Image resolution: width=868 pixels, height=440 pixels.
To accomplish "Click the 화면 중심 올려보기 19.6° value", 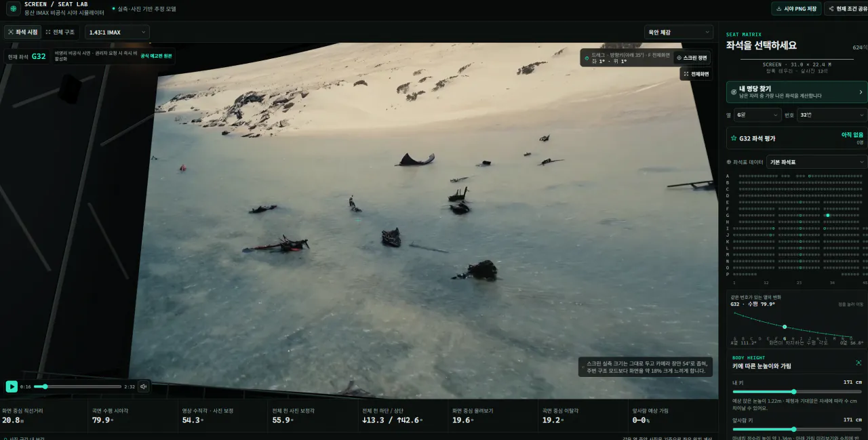I will (462, 420).
